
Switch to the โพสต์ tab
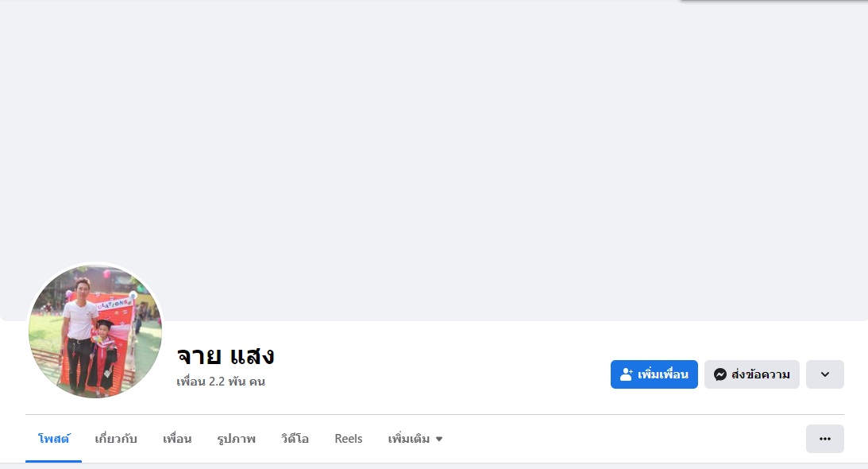coord(54,439)
